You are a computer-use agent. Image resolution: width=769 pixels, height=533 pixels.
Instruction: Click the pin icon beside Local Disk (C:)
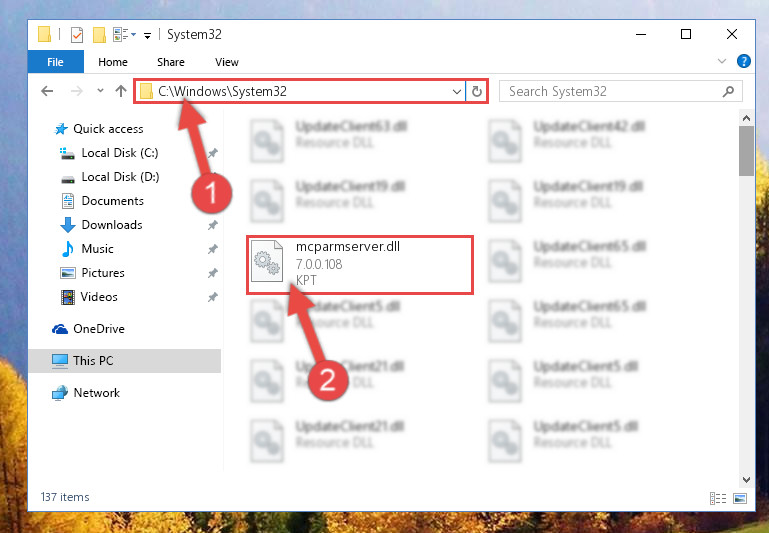(212, 153)
